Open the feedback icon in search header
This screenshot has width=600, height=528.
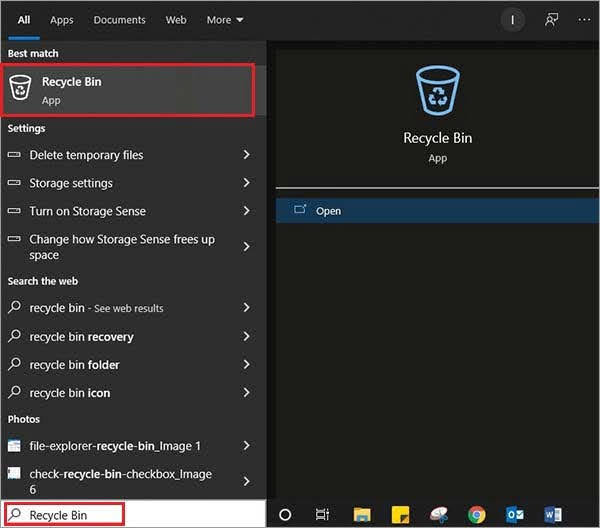pyautogui.click(x=551, y=20)
